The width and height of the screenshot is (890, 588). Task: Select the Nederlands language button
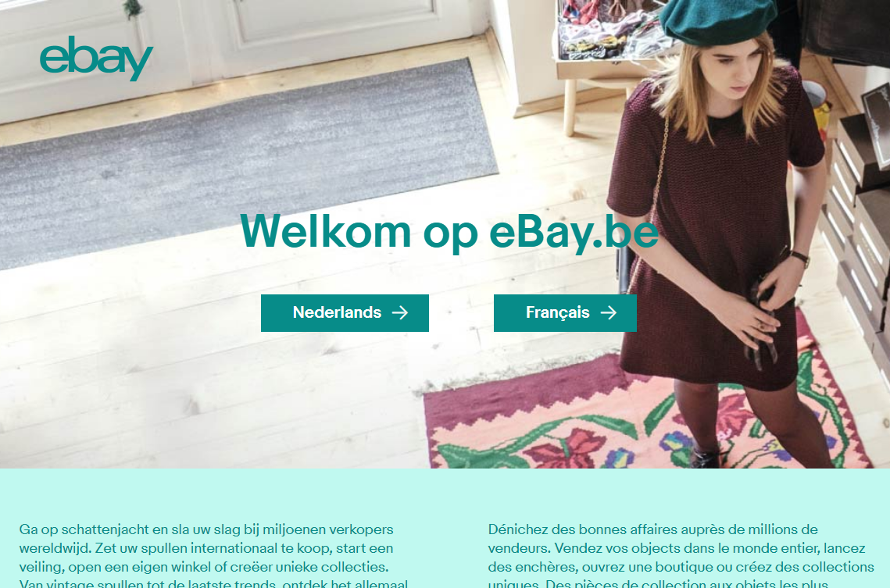(345, 313)
